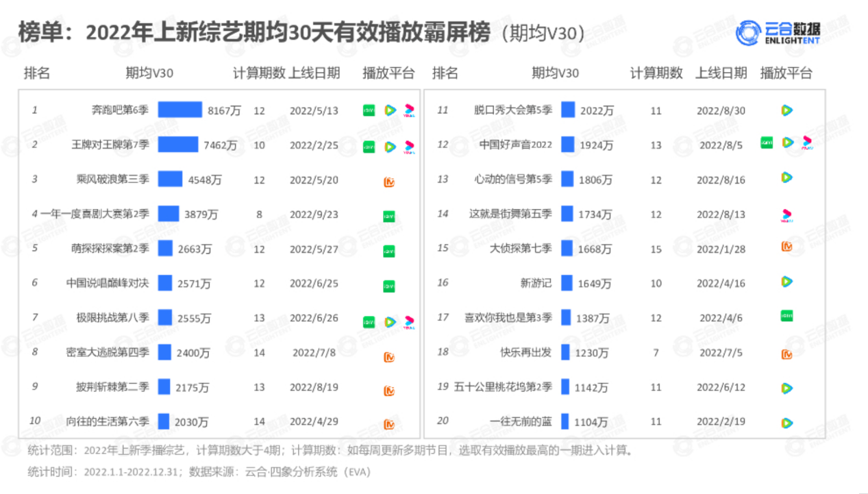
Task: Click the Mango TV icon for 大侦探第七季
Action: pyautogui.click(x=787, y=246)
